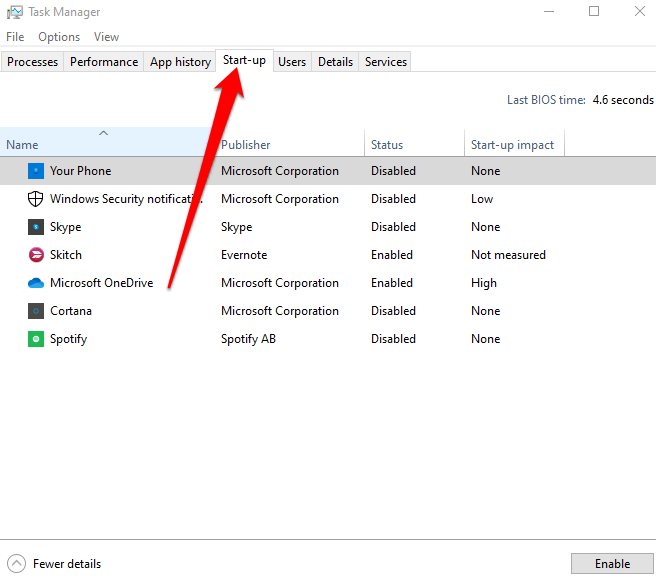Click the Task Manager title bar icon

[14, 12]
